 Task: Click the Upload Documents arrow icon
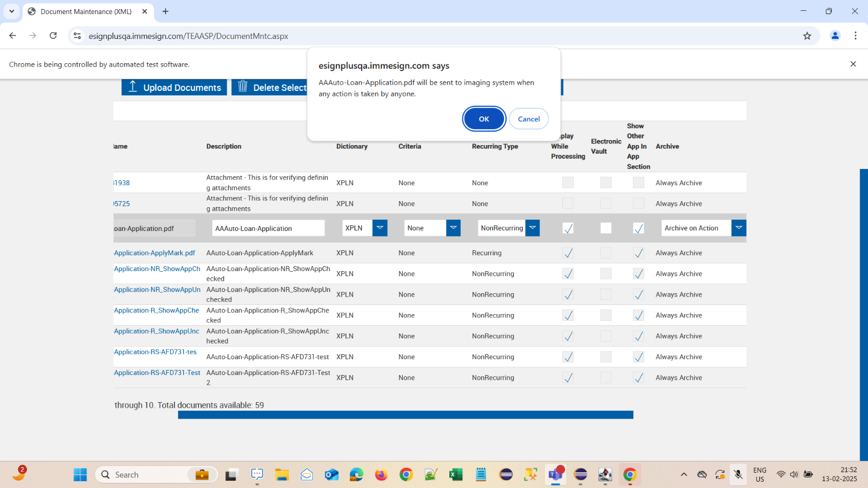click(x=133, y=86)
